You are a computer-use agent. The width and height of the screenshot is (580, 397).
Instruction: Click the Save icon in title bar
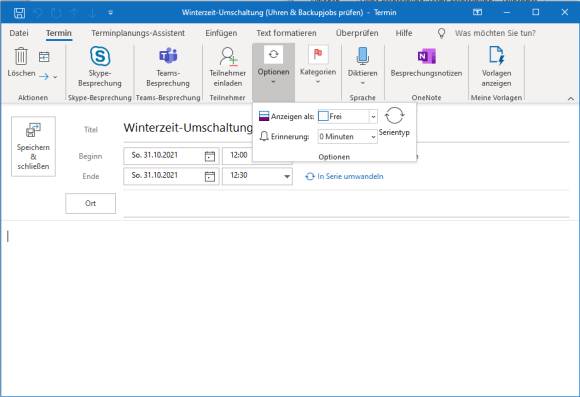point(19,13)
